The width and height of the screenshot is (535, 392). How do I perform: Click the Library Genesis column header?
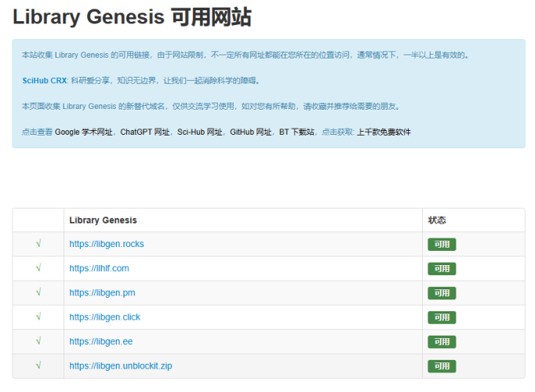tap(103, 220)
